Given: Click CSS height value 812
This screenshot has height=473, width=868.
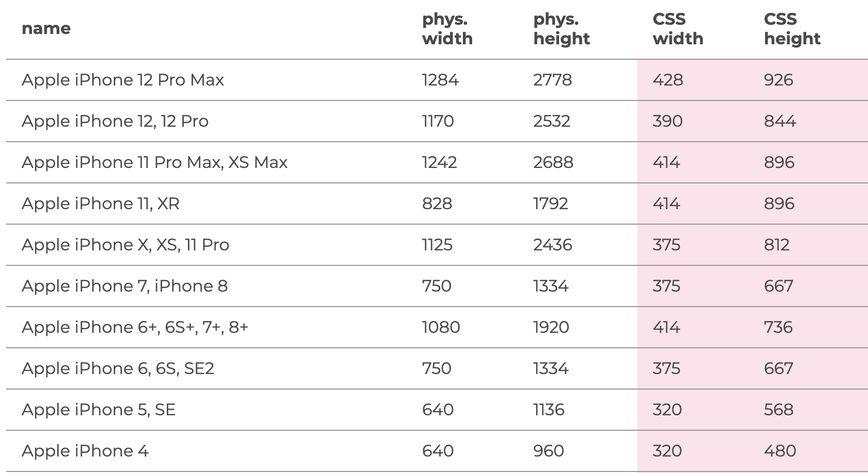Looking at the screenshot, I should [x=776, y=245].
